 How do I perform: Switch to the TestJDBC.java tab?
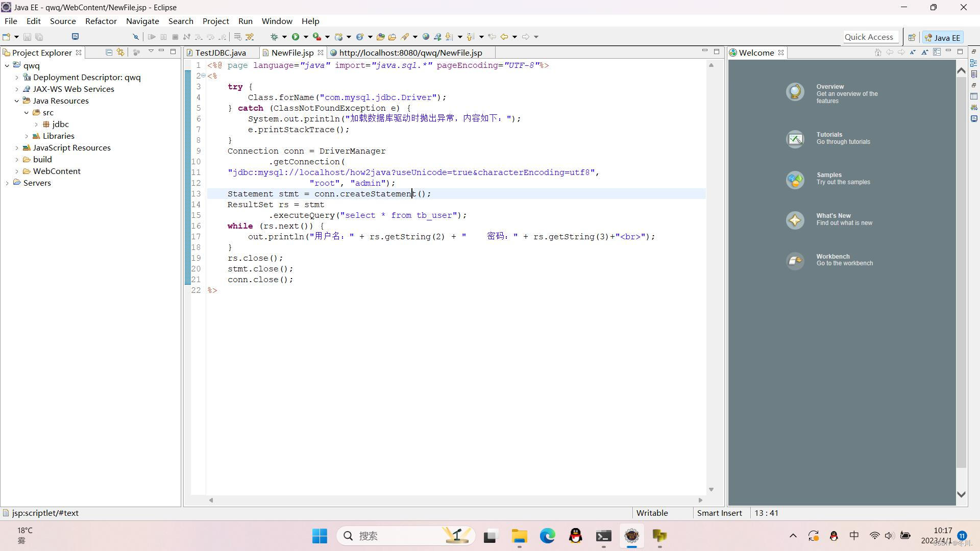[x=220, y=53]
